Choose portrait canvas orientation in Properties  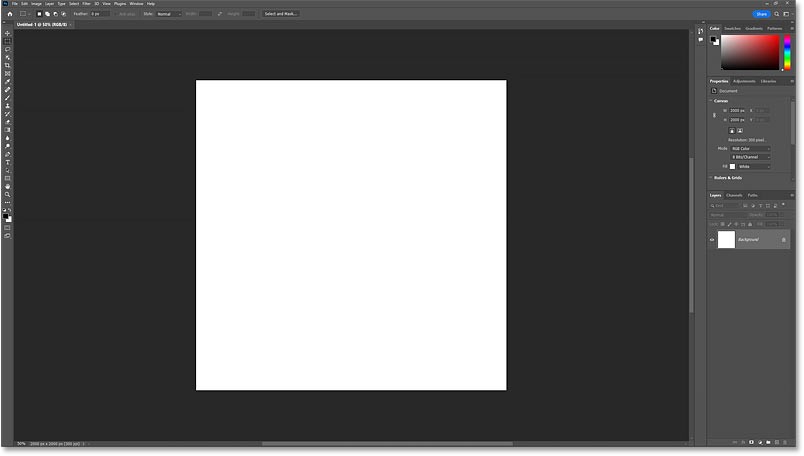tap(731, 131)
